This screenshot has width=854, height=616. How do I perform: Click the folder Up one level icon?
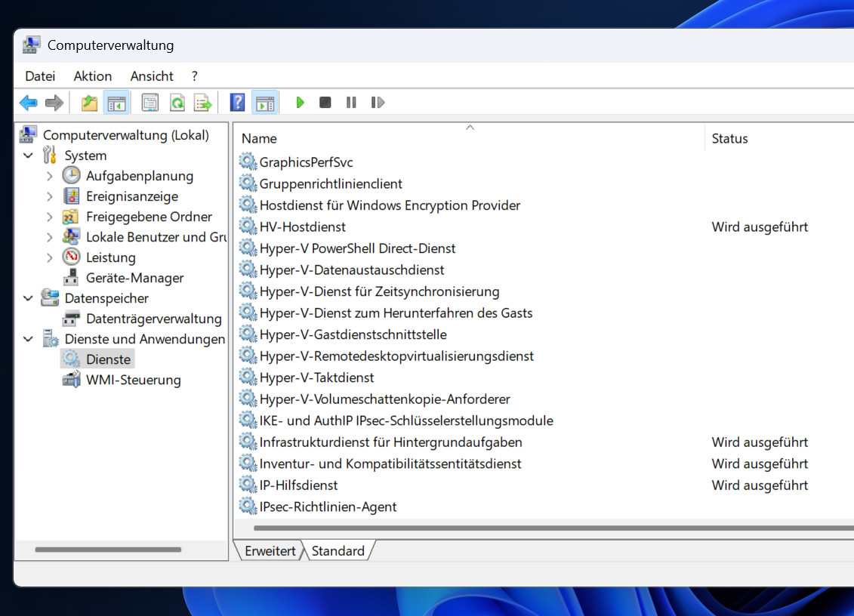point(89,103)
